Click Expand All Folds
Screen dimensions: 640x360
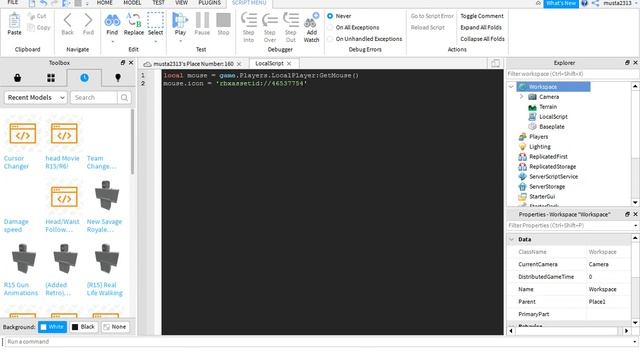[481, 27]
